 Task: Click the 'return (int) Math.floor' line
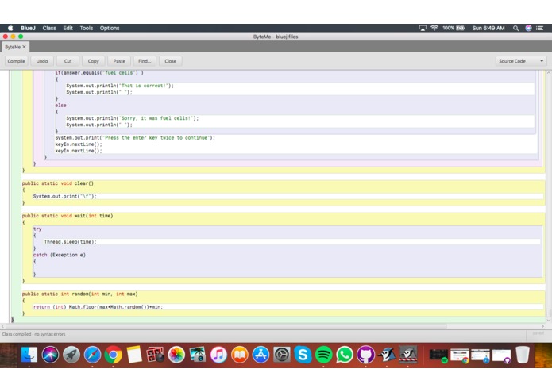pos(98,307)
